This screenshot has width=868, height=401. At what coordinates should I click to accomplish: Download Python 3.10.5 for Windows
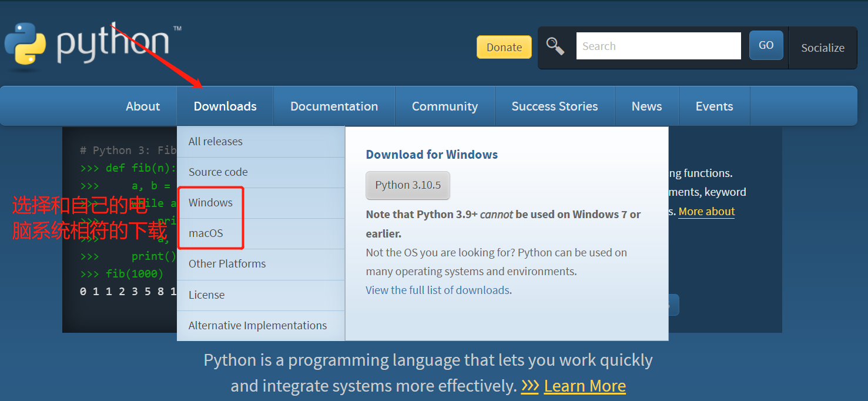[408, 185]
